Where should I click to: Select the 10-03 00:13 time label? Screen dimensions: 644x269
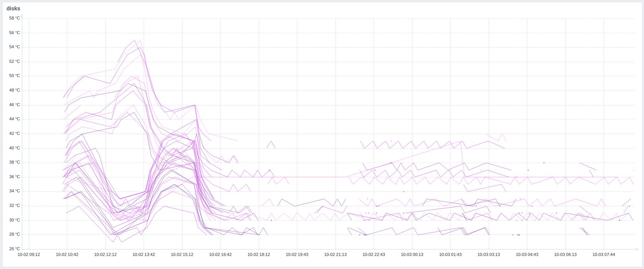point(412,254)
